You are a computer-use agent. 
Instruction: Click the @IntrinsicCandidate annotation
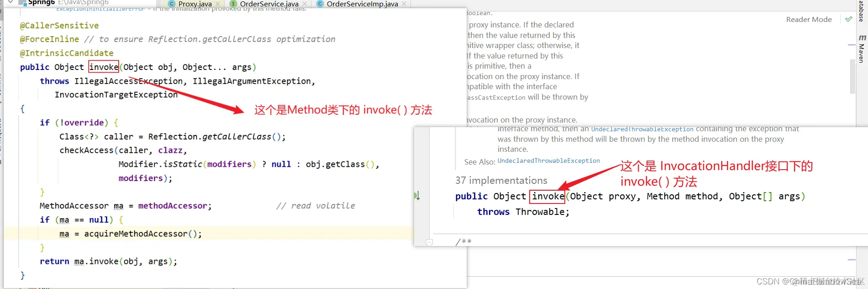[x=67, y=53]
